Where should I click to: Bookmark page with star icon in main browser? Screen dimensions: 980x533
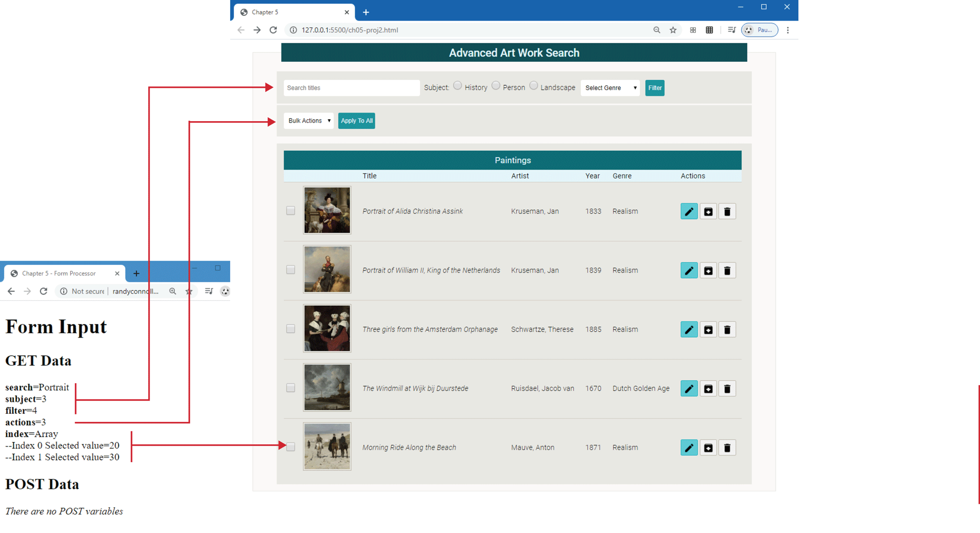coord(673,30)
